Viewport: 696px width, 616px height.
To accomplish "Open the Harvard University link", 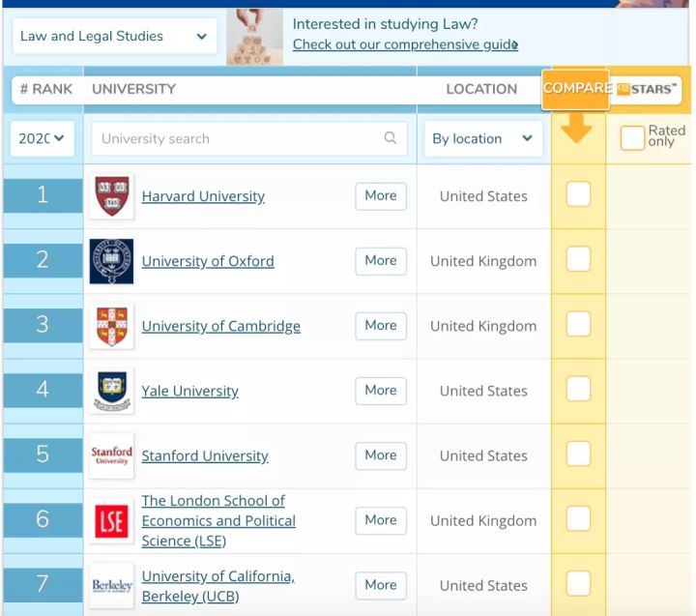I will pyautogui.click(x=203, y=196).
